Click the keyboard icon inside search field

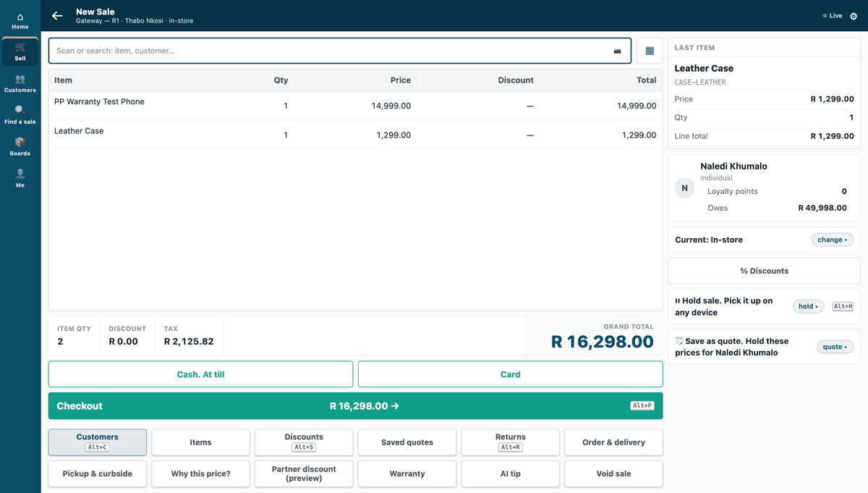pyautogui.click(x=617, y=51)
